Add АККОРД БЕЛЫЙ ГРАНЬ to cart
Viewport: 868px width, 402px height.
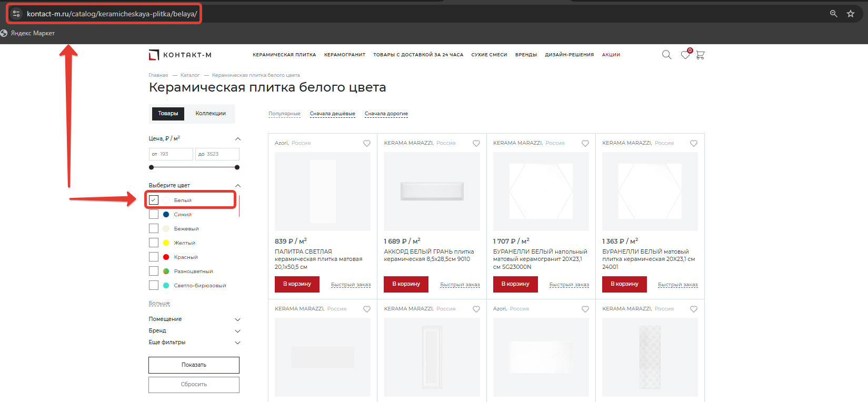click(x=406, y=284)
